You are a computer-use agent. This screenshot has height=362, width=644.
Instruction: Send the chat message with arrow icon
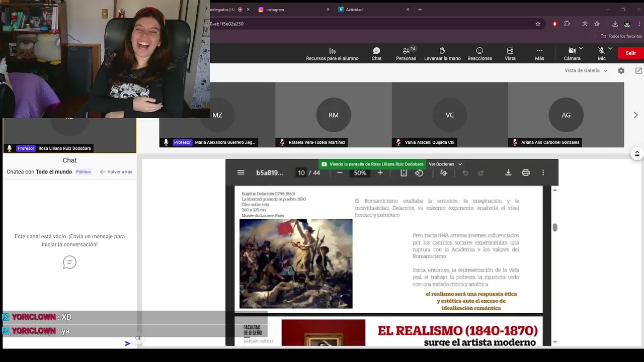(x=127, y=343)
